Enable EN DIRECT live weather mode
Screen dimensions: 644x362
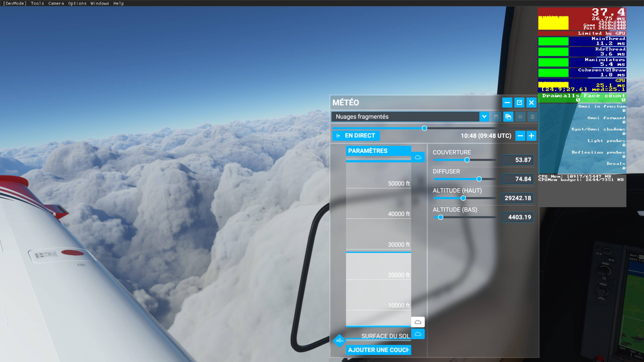tap(356, 135)
